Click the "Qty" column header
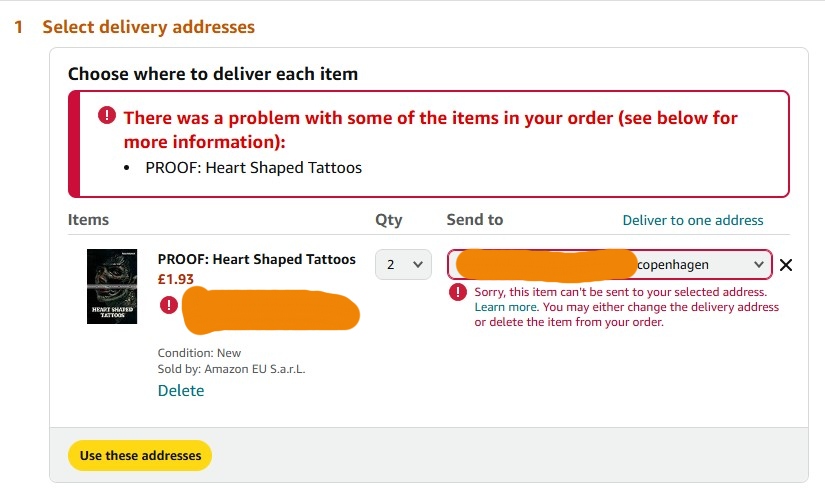825x497 pixels. click(388, 219)
